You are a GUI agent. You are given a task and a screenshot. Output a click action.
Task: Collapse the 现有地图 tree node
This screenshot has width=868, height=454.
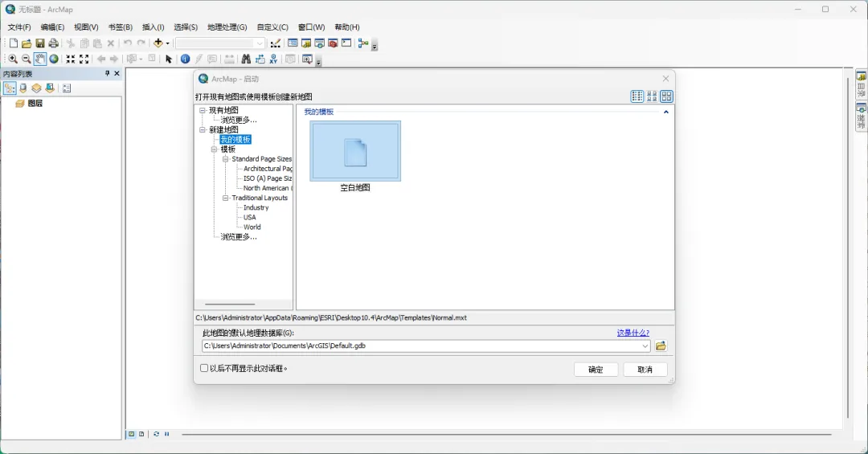pos(203,110)
